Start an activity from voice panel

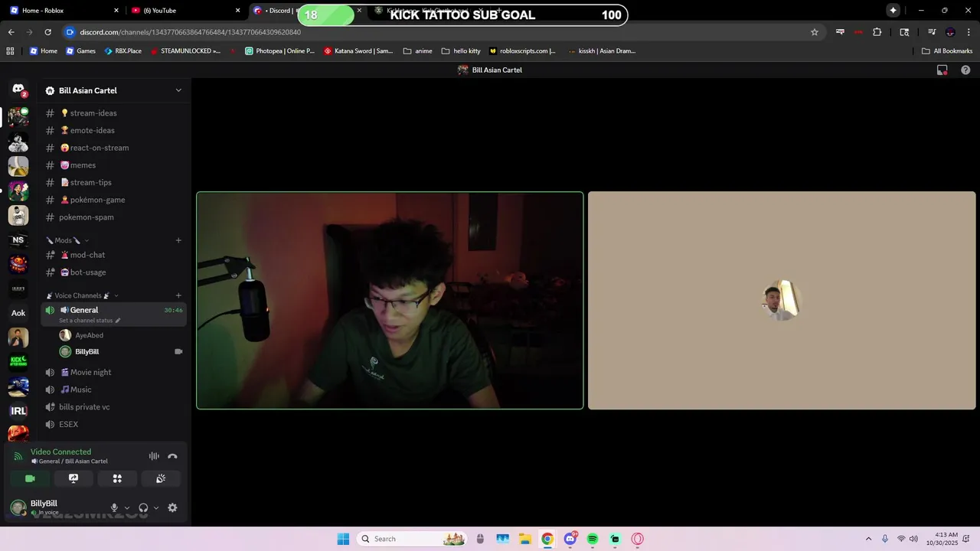point(117,478)
